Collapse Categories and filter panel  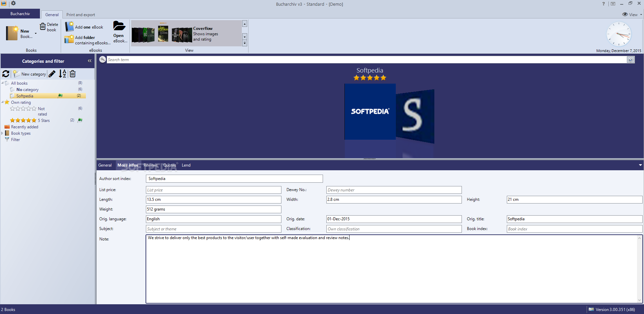tap(90, 61)
